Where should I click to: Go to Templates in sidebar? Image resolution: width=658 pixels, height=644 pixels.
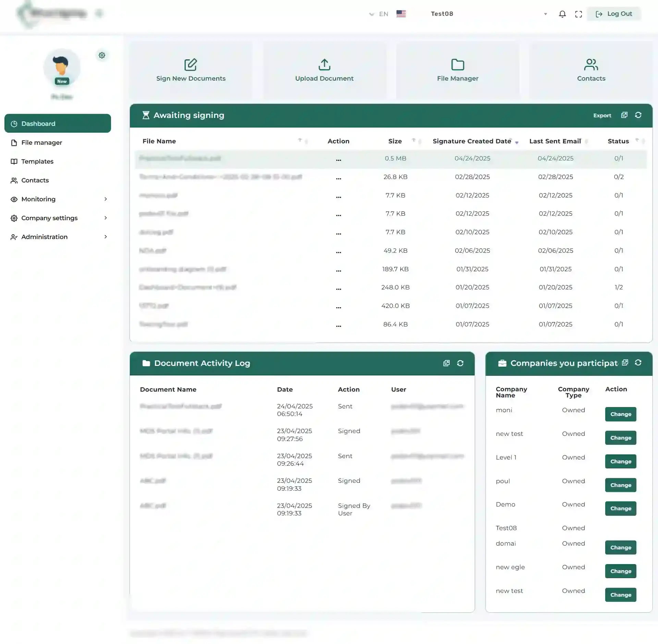pyautogui.click(x=37, y=162)
